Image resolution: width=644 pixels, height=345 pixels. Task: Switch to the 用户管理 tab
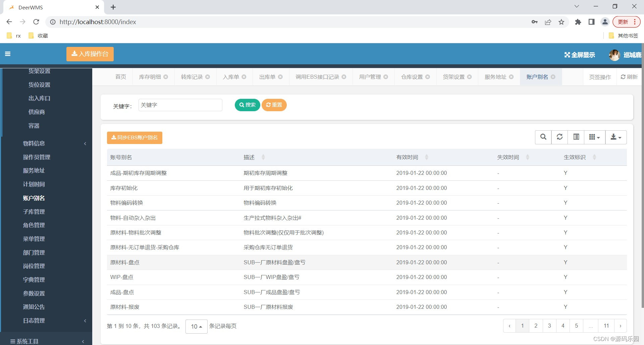coord(370,77)
